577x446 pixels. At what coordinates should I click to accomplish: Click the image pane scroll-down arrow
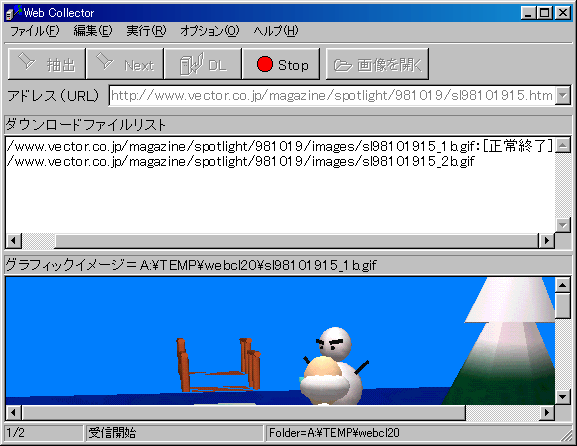(563, 397)
